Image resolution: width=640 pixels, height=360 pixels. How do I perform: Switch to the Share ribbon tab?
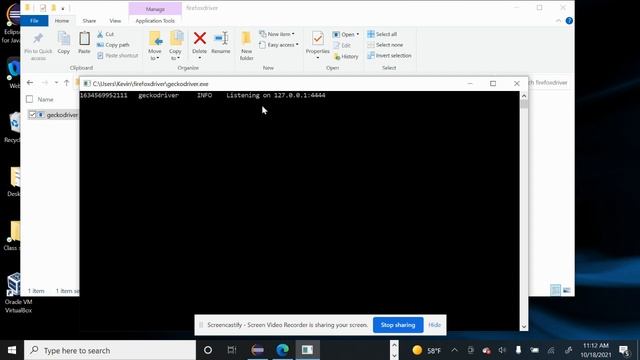tap(89, 20)
